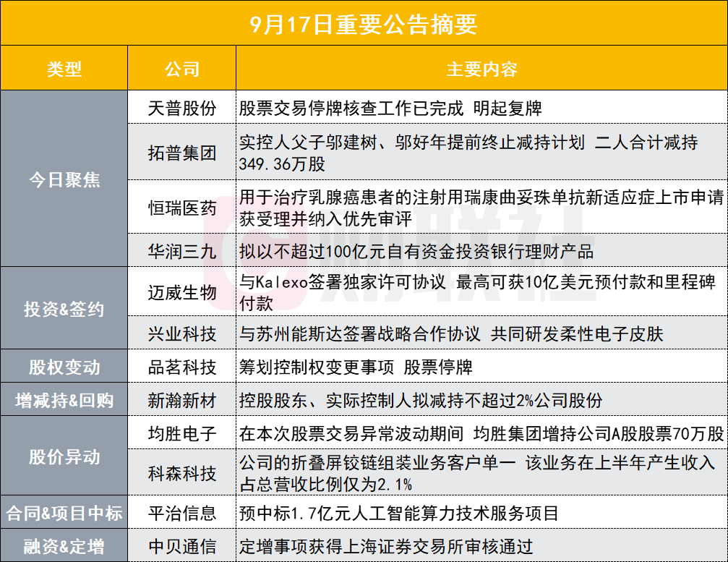Select the 合同&项目中标 category cell
The width and height of the screenshot is (728, 562).
pos(64,514)
